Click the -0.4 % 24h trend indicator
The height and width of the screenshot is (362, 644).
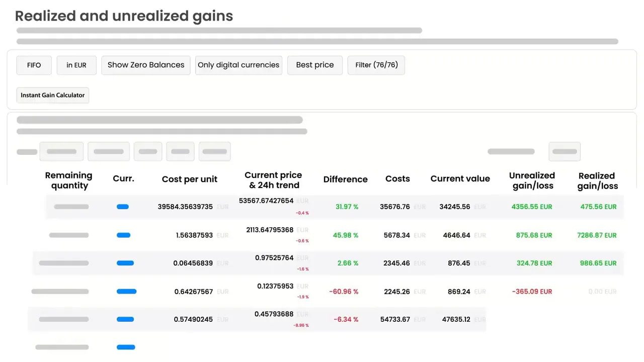(302, 213)
